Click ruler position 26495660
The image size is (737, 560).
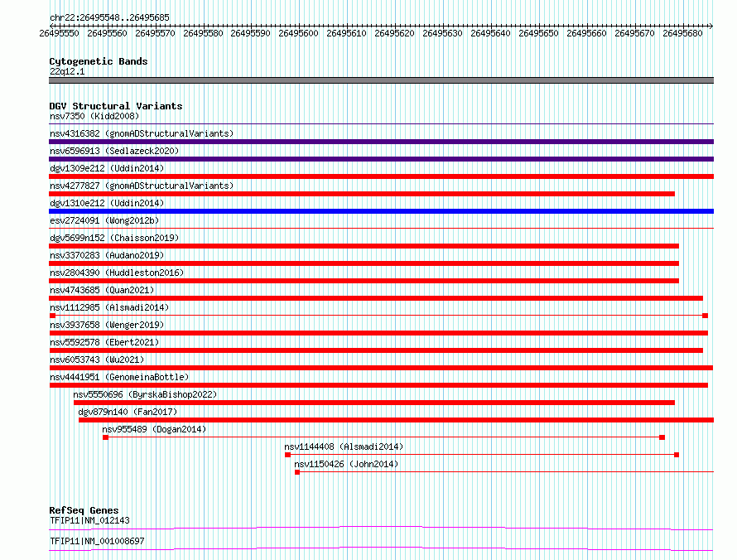click(586, 33)
